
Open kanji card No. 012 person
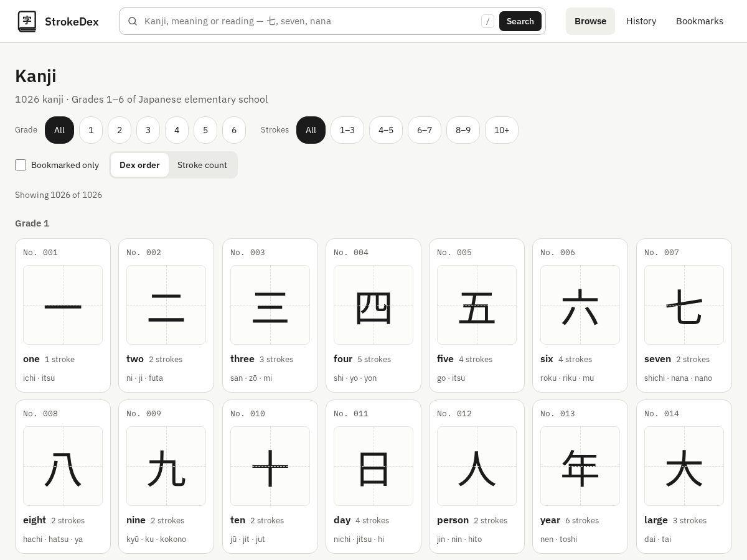477,477
